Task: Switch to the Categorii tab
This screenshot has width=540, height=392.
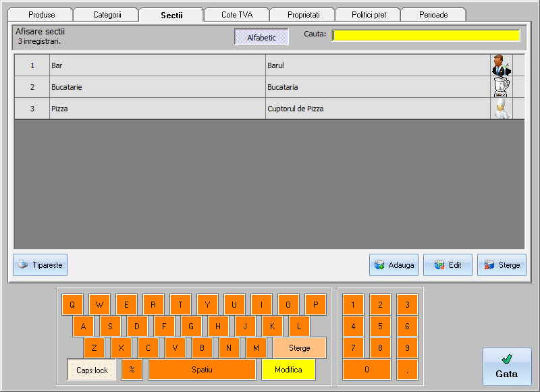Action: pos(107,15)
